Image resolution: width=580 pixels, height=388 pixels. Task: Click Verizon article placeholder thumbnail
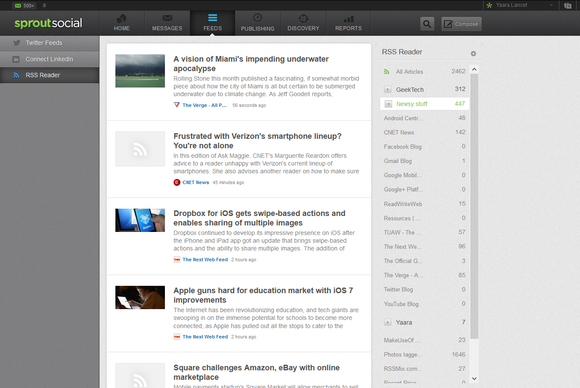(x=140, y=149)
